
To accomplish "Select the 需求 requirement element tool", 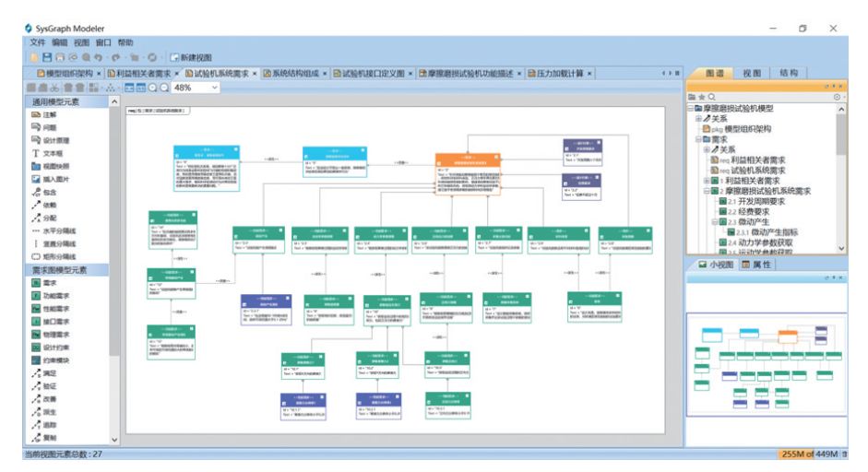I will [44, 283].
